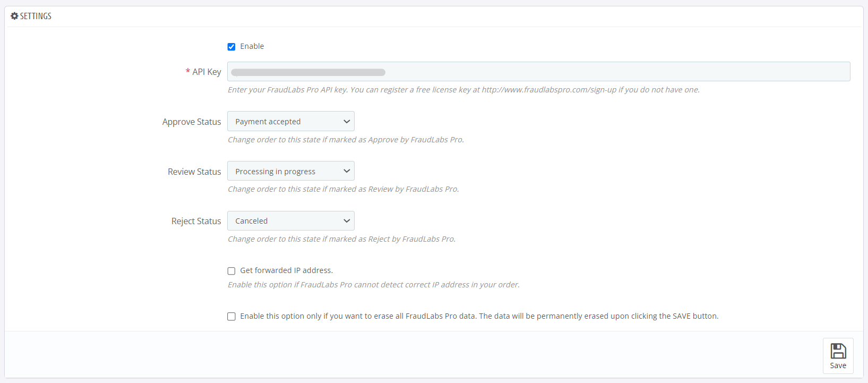Click the dropdown arrow on Review Status
This screenshot has height=383, width=868.
tap(347, 171)
